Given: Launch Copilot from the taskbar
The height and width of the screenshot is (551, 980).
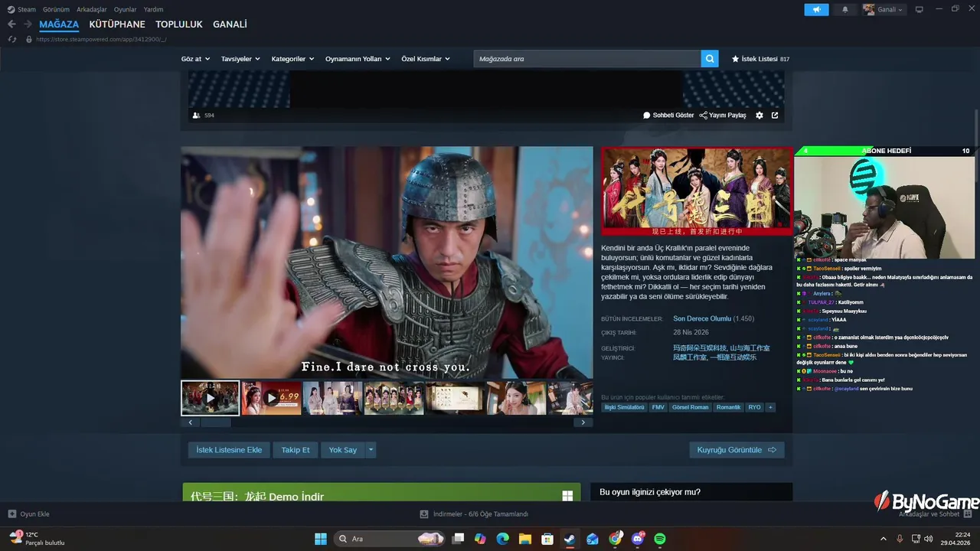Looking at the screenshot, I should 480,539.
